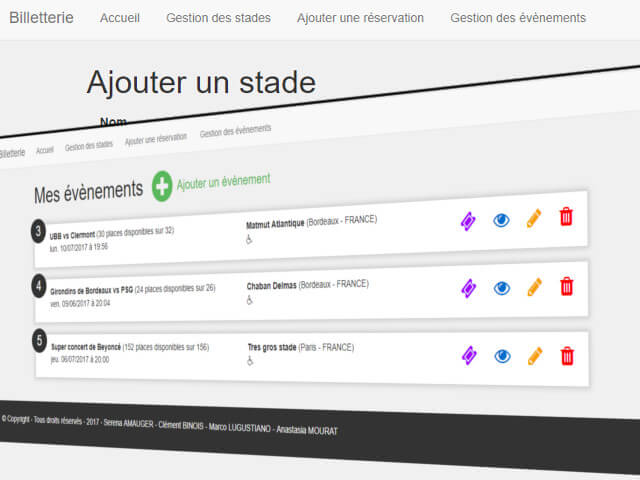The height and width of the screenshot is (480, 640).
Task: Open the Billetterie brand link in top navbar
Action: [x=41, y=18]
